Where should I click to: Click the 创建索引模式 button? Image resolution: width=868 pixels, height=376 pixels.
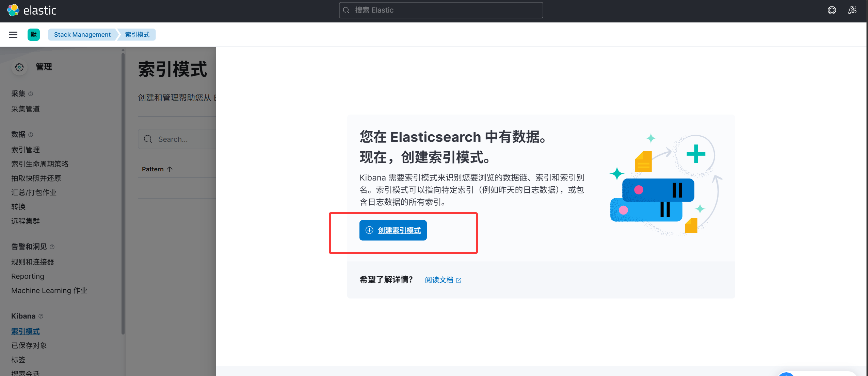(393, 230)
